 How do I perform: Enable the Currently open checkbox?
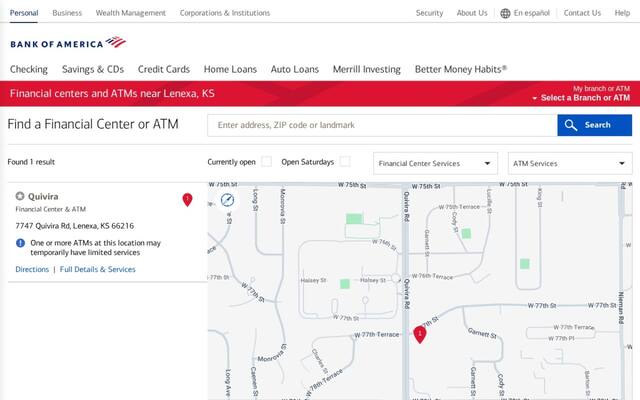point(267,162)
